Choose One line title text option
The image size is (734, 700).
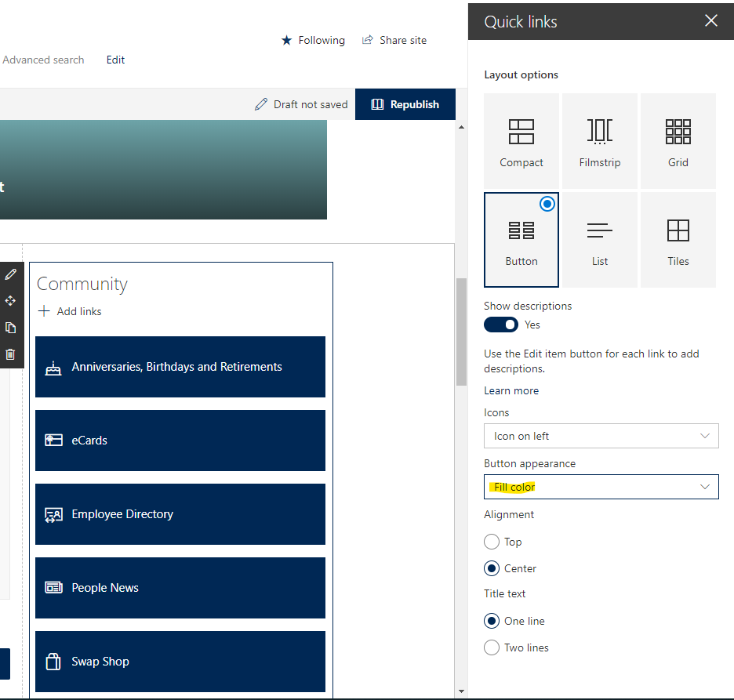tap(492, 621)
